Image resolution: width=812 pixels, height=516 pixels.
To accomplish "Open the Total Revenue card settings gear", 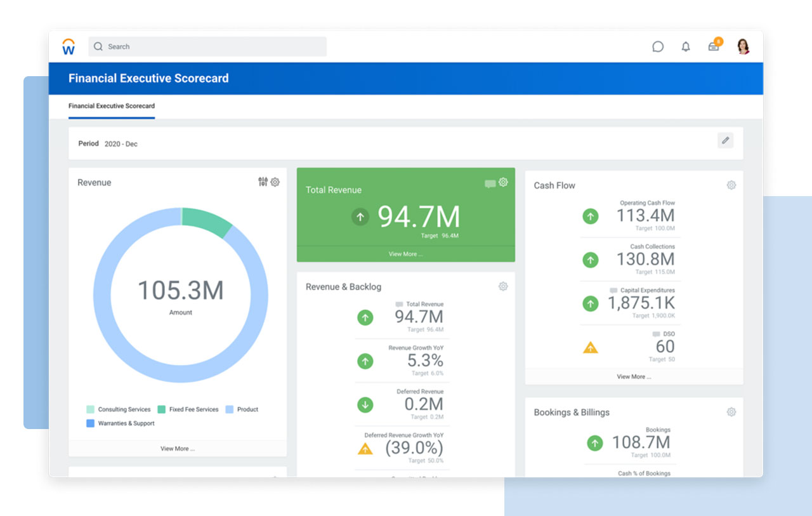I will click(503, 182).
